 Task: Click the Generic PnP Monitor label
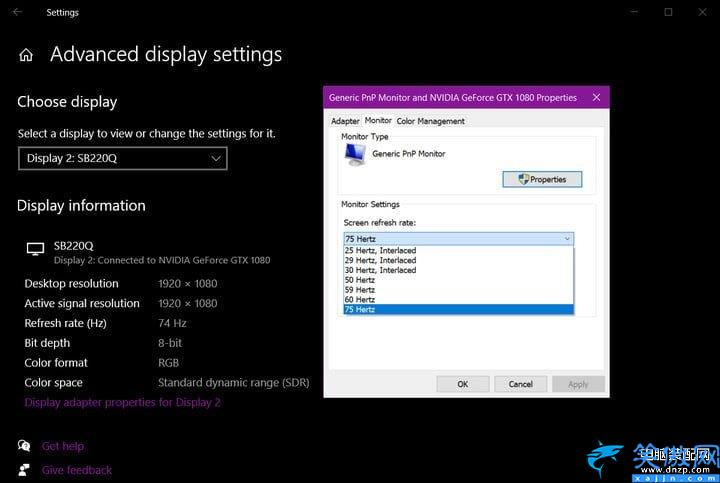[x=409, y=154]
